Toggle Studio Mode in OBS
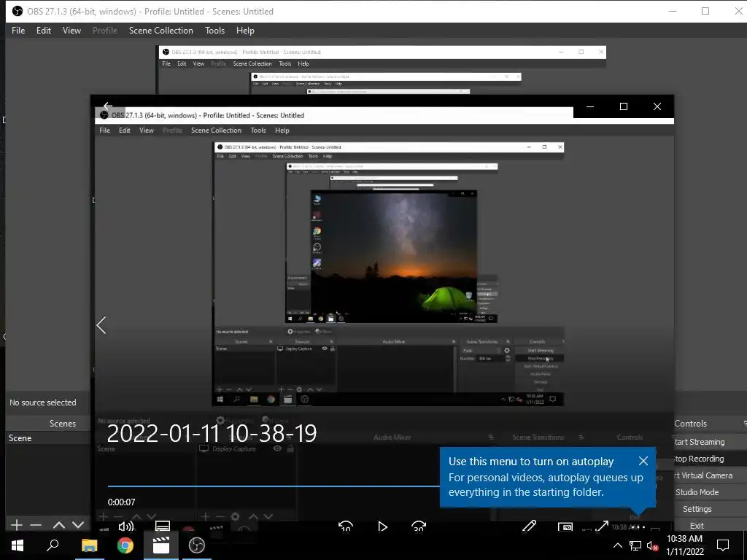The height and width of the screenshot is (560, 747). pos(697,492)
